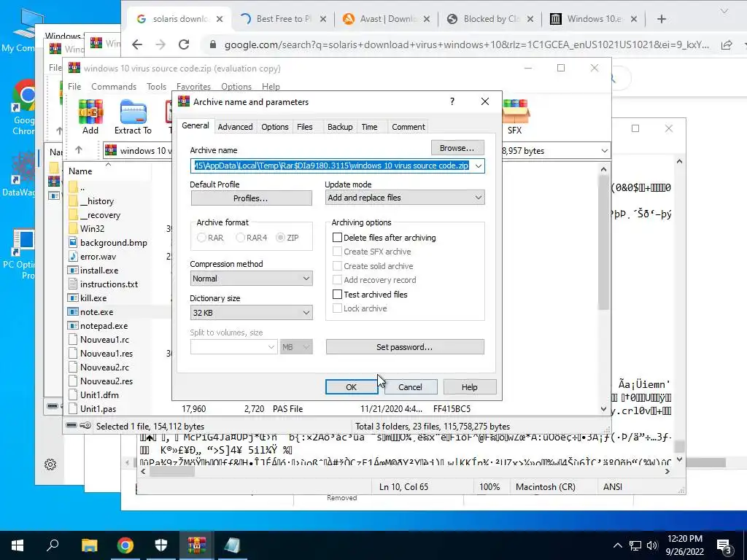Image resolution: width=747 pixels, height=560 pixels.
Task: Click the volume tray icon
Action: (x=652, y=545)
